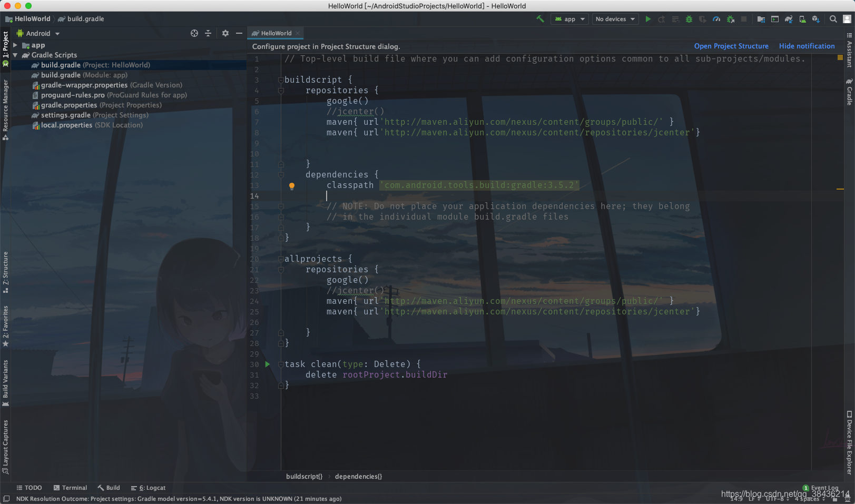Toggle the Build Variants tool window
Image resolution: width=855 pixels, height=504 pixels.
click(5, 383)
